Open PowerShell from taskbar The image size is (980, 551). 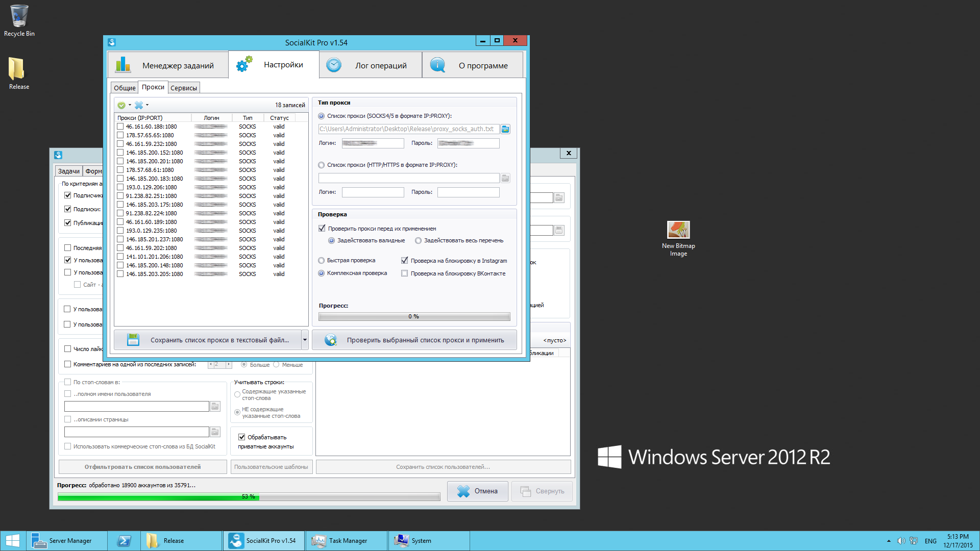tap(124, 541)
